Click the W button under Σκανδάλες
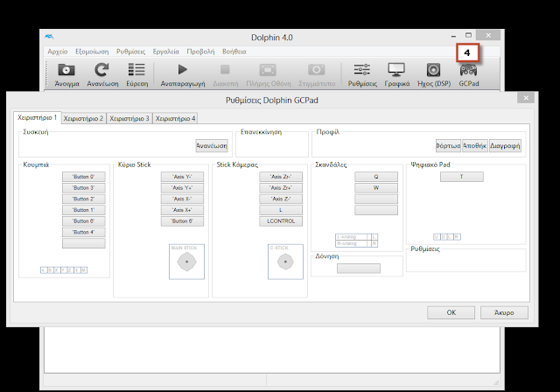Screen dimensions: 560x392 tap(376, 188)
